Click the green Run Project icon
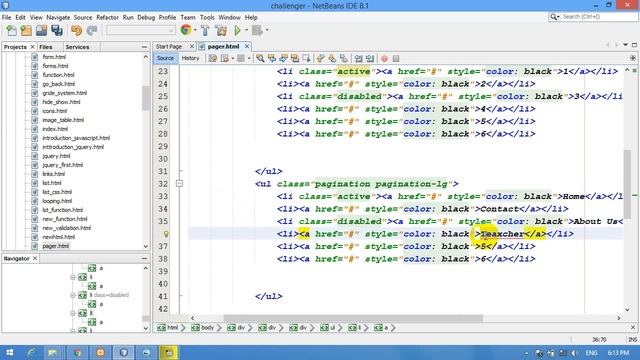The image size is (640, 360). point(237,30)
